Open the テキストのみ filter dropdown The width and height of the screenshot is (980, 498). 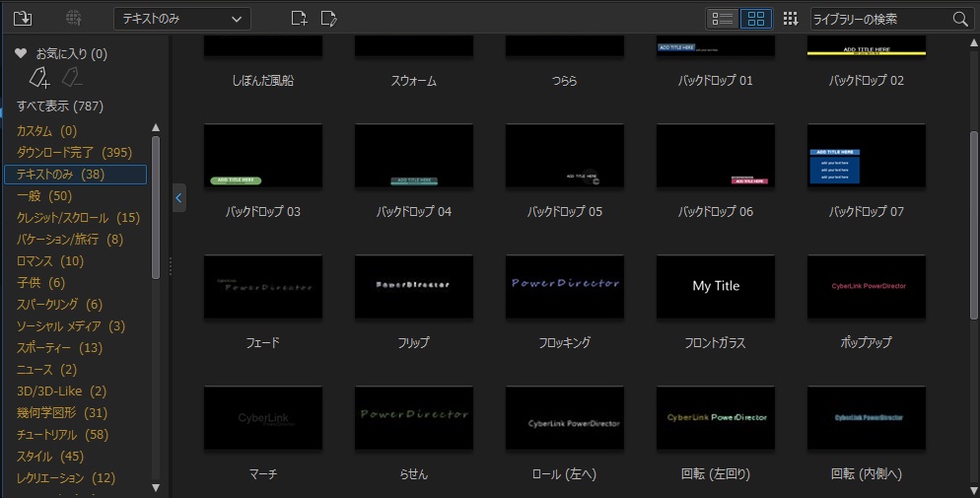pyautogui.click(x=181, y=19)
